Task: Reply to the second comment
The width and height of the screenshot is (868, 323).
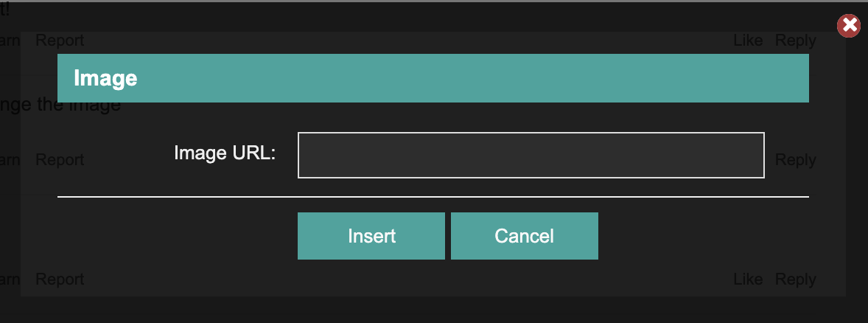Action: click(795, 160)
